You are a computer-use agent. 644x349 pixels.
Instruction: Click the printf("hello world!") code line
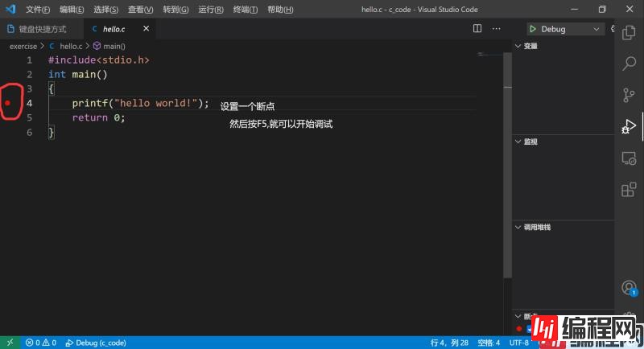140,103
